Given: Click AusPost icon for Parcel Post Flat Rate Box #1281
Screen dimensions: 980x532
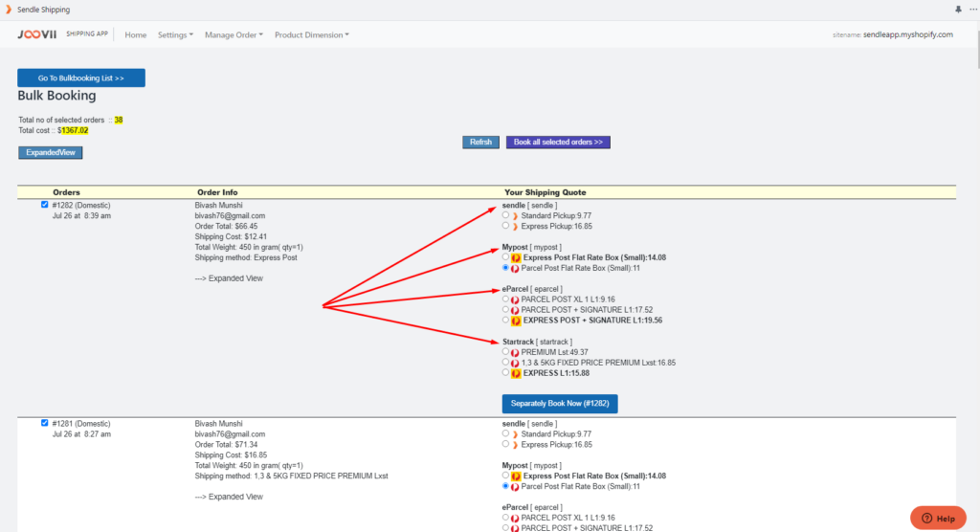Looking at the screenshot, I should [x=515, y=486].
